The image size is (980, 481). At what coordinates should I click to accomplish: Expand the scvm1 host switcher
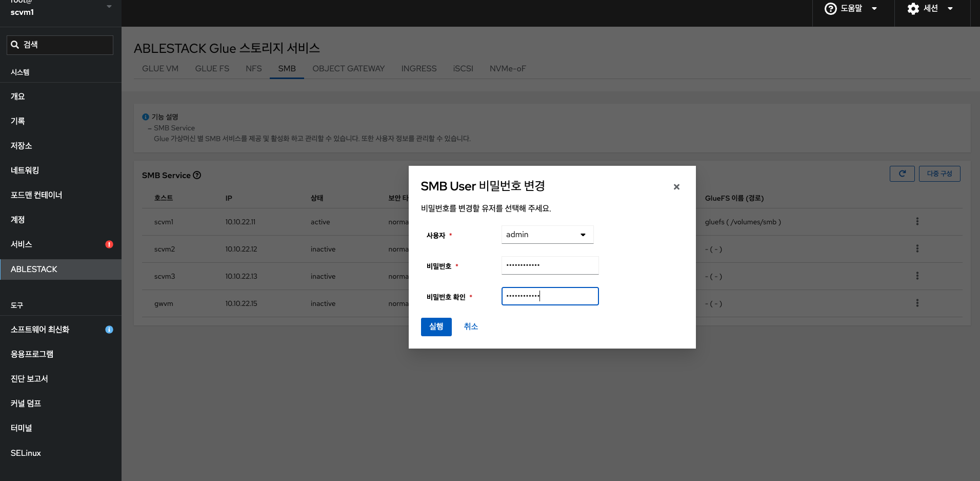coord(109,7)
